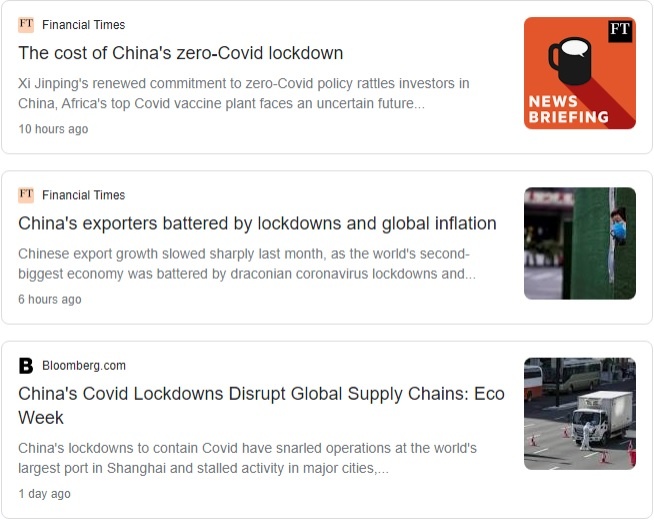Click the FT black logo badge in thumbnail

pyautogui.click(x=620, y=30)
